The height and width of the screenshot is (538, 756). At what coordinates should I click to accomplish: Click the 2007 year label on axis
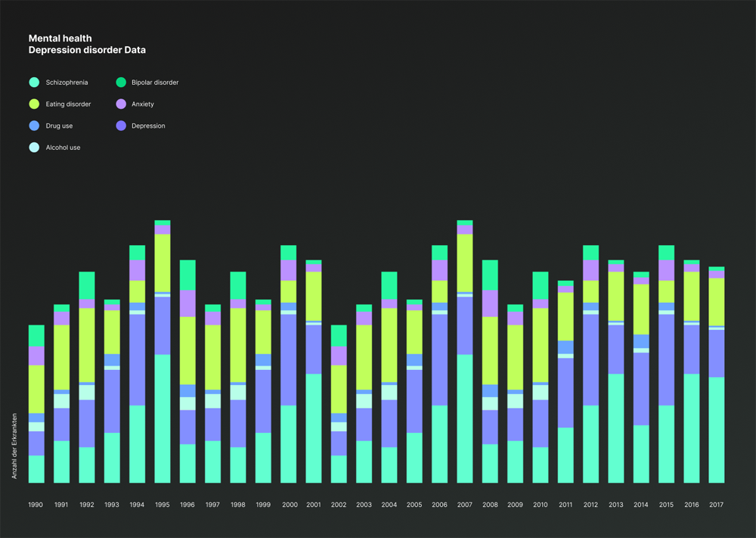464,505
